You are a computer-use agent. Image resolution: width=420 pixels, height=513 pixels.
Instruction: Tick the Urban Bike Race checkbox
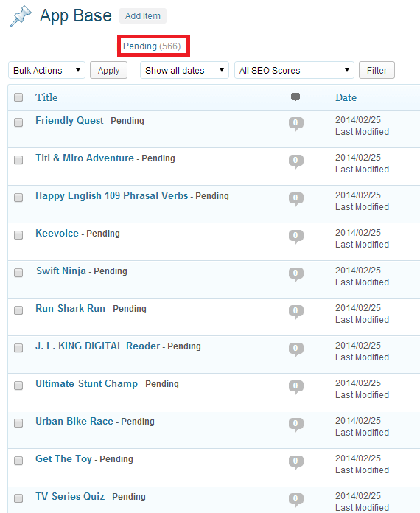[x=18, y=423]
